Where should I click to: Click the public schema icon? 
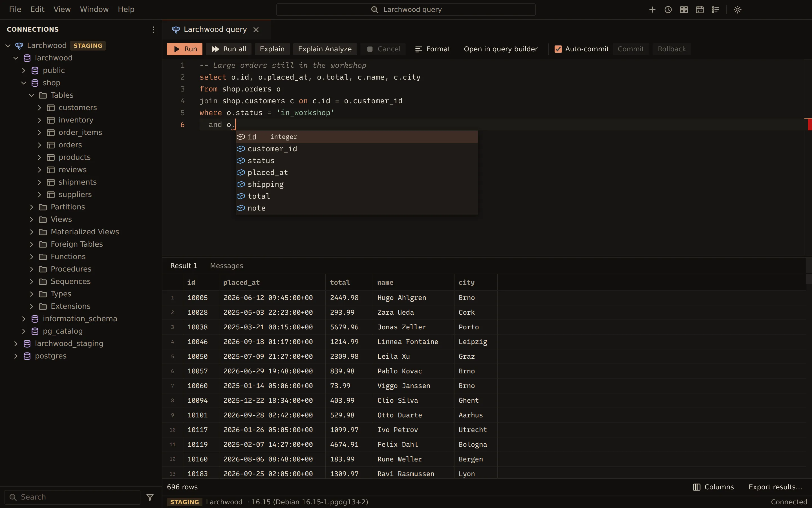pos(35,70)
